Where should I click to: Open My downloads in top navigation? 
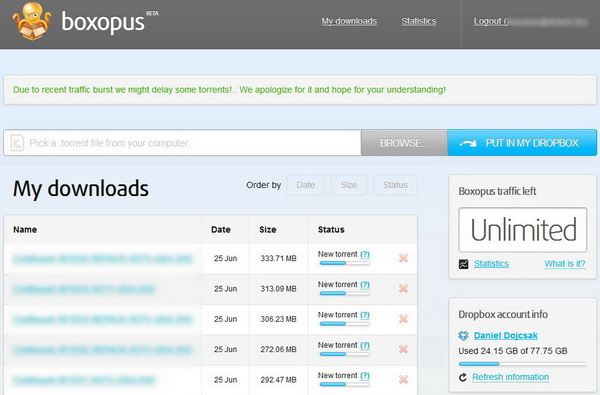349,21
